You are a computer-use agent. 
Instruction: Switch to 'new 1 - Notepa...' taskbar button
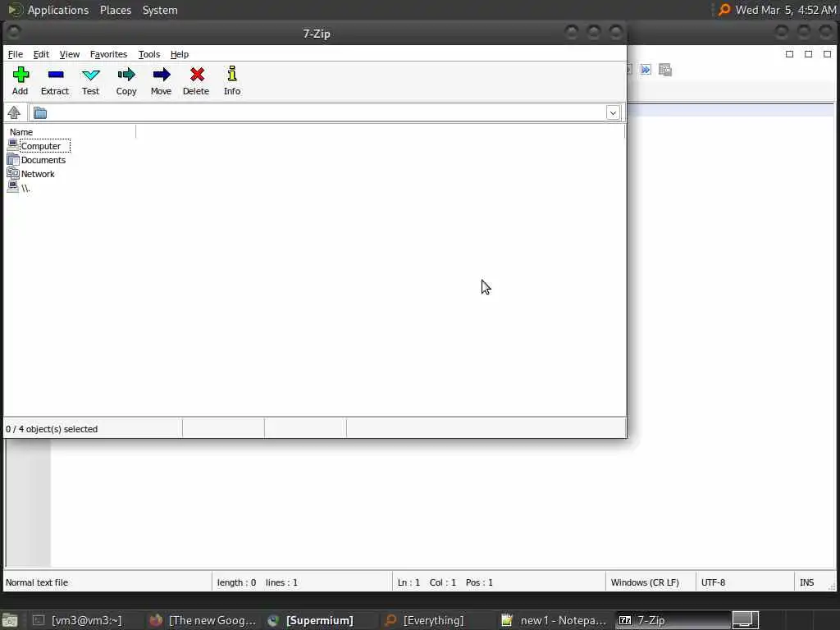554,620
